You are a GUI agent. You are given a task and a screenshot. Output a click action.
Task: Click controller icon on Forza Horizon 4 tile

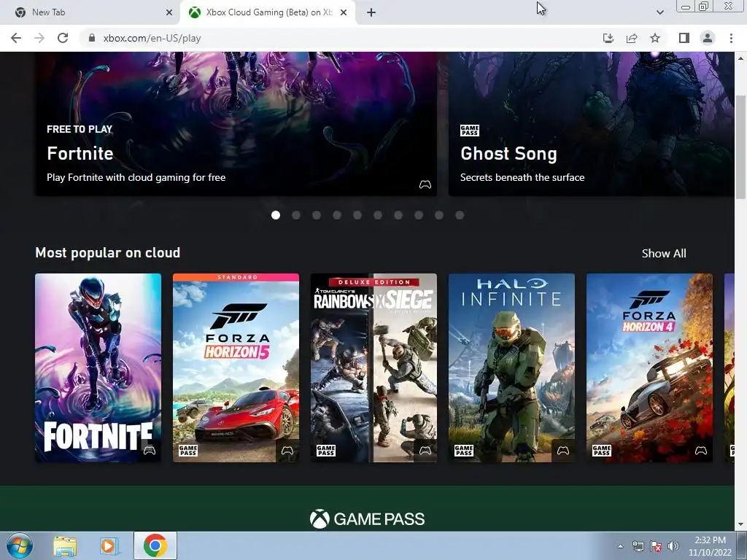point(701,451)
